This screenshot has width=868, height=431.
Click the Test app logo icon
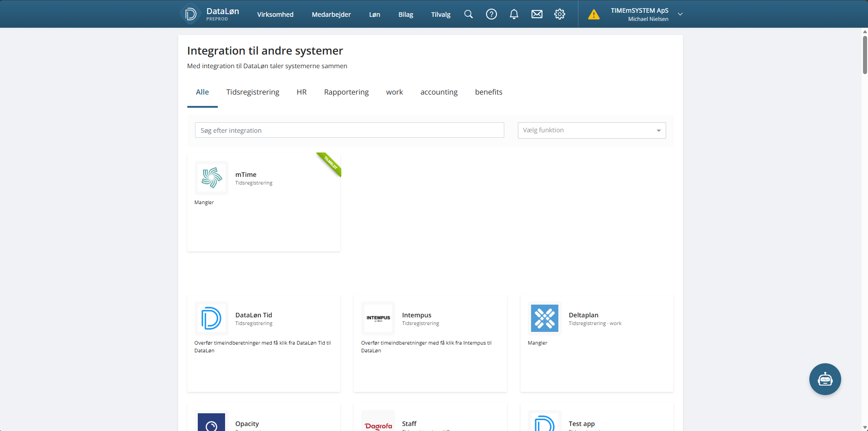coord(545,421)
